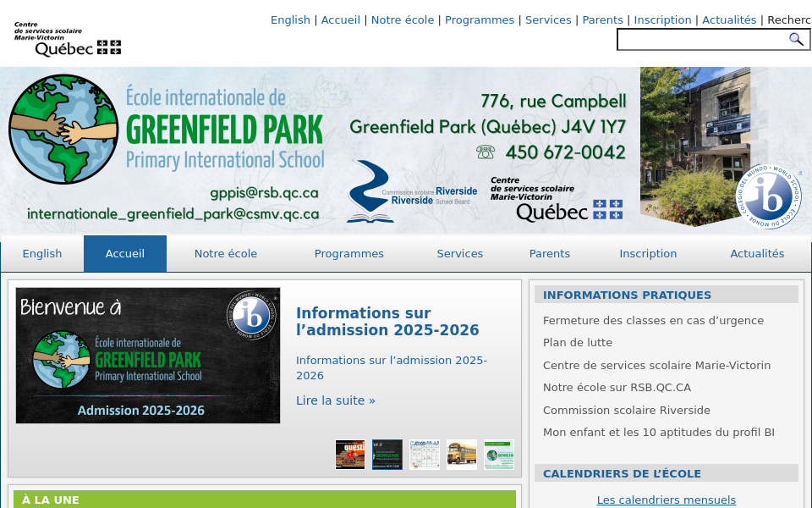Open 'Les calendriers mensuels' link
This screenshot has height=508, width=812.
click(667, 500)
